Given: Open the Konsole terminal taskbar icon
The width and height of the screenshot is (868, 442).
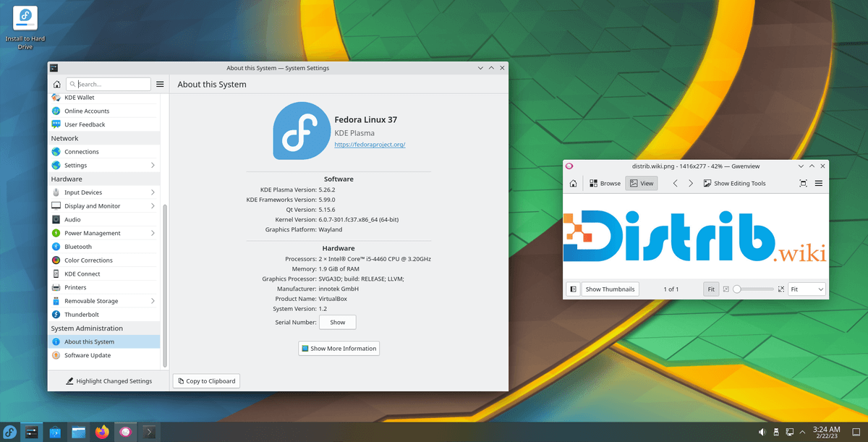Looking at the screenshot, I should [x=149, y=432].
